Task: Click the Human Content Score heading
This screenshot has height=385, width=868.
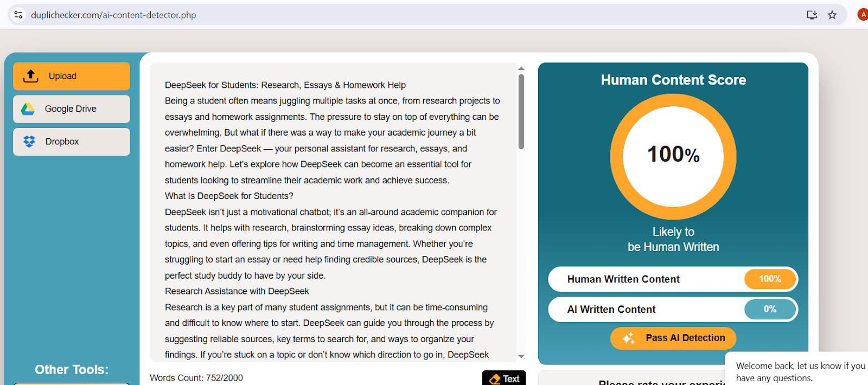Action: click(673, 80)
